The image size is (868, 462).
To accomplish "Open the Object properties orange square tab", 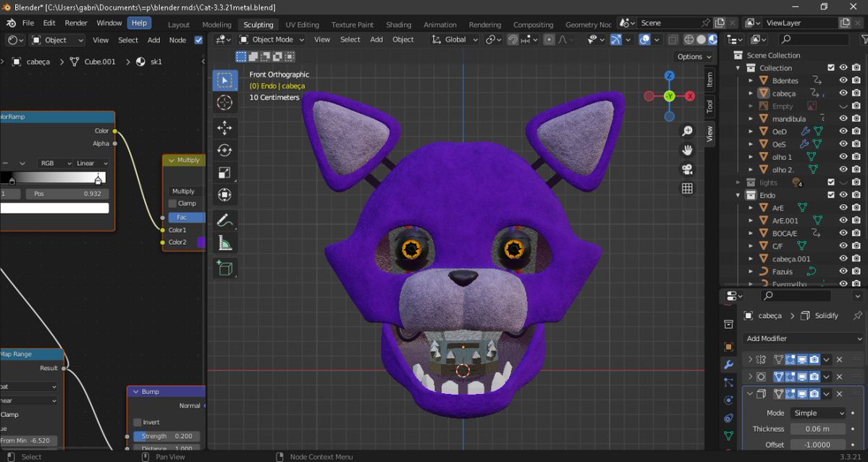I will [x=728, y=347].
